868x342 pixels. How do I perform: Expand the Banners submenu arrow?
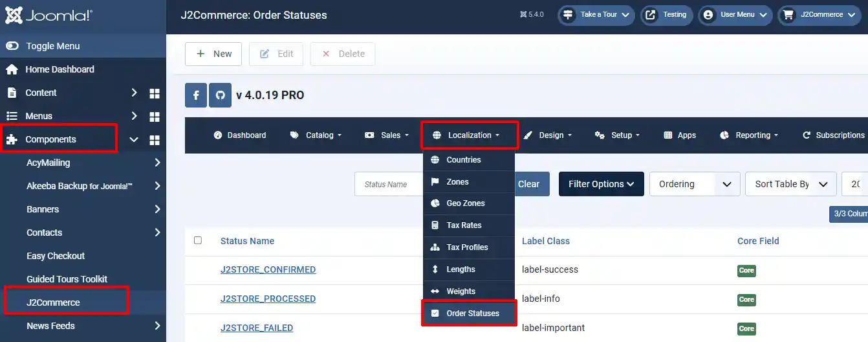pos(158,209)
